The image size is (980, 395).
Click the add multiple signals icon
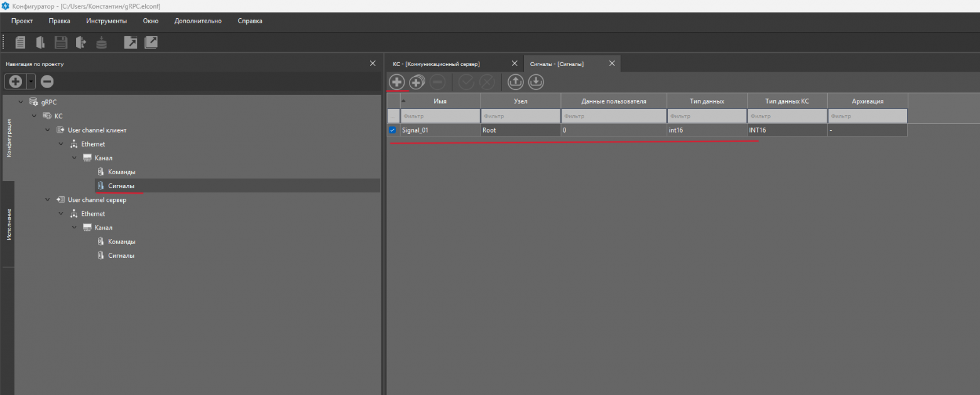click(417, 82)
